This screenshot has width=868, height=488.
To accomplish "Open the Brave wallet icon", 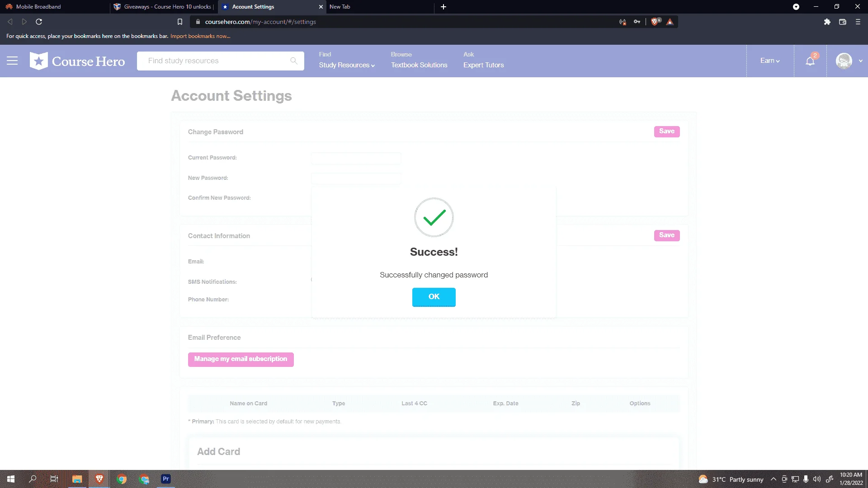I will click(x=843, y=22).
